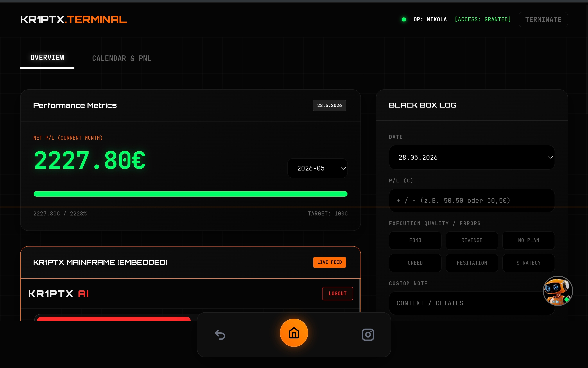Viewport: 588px width, 368px height.
Task: Click the red LOGOUT button
Action: coord(338,293)
